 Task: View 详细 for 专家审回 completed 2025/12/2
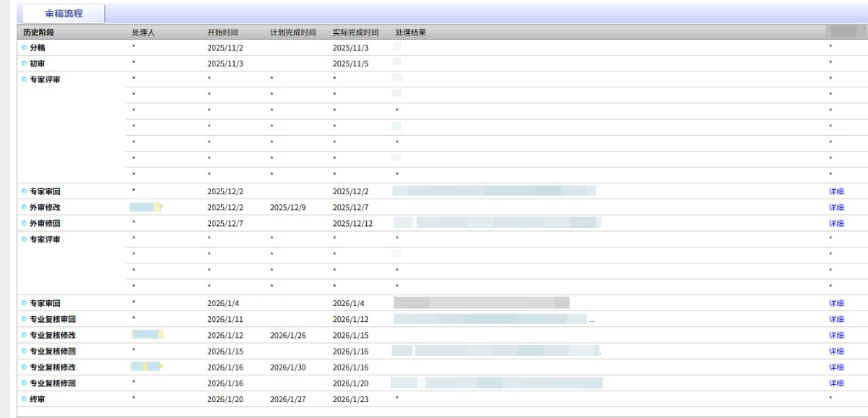click(836, 191)
